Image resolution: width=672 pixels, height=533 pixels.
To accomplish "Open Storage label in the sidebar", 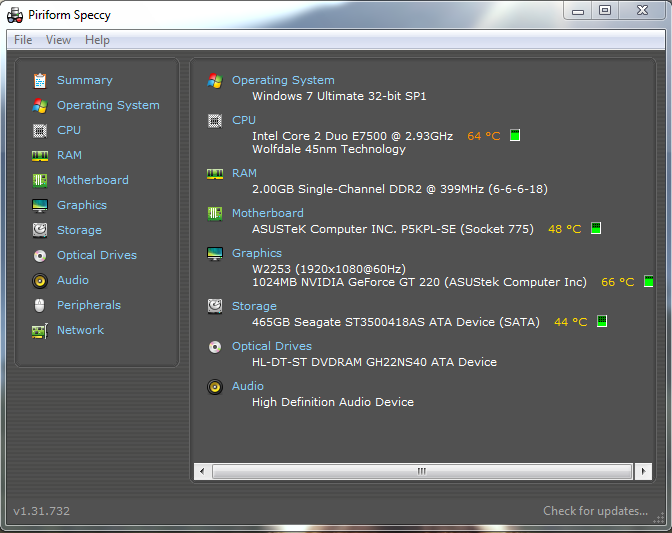I will click(79, 230).
